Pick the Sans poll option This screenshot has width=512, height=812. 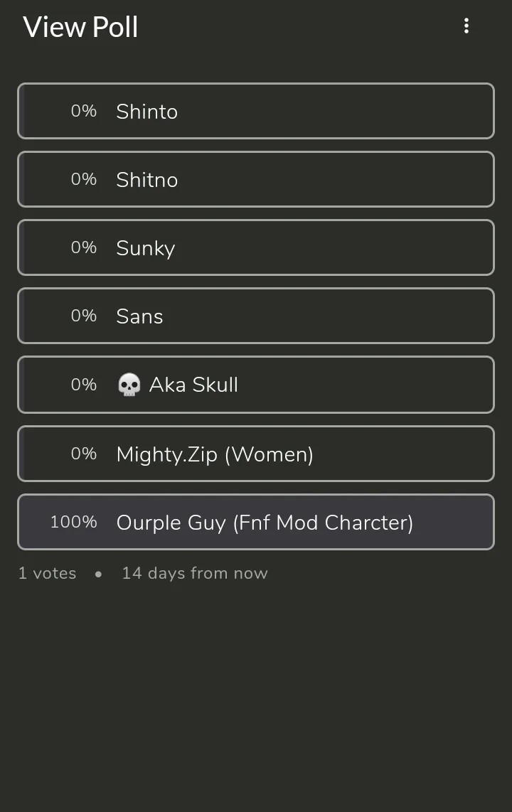(255, 316)
